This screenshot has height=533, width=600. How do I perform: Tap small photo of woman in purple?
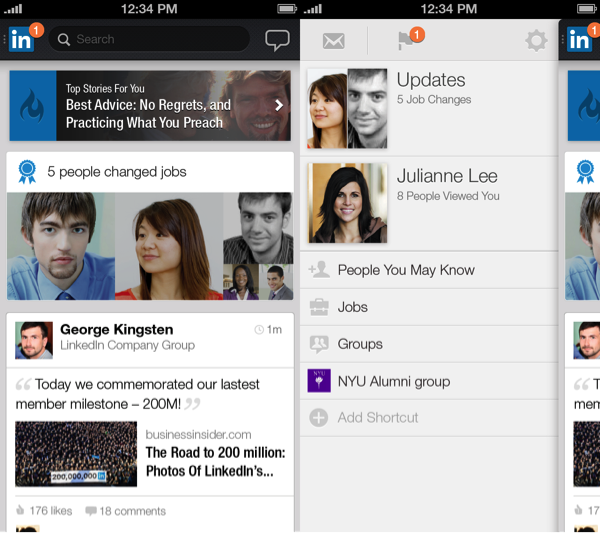click(241, 282)
